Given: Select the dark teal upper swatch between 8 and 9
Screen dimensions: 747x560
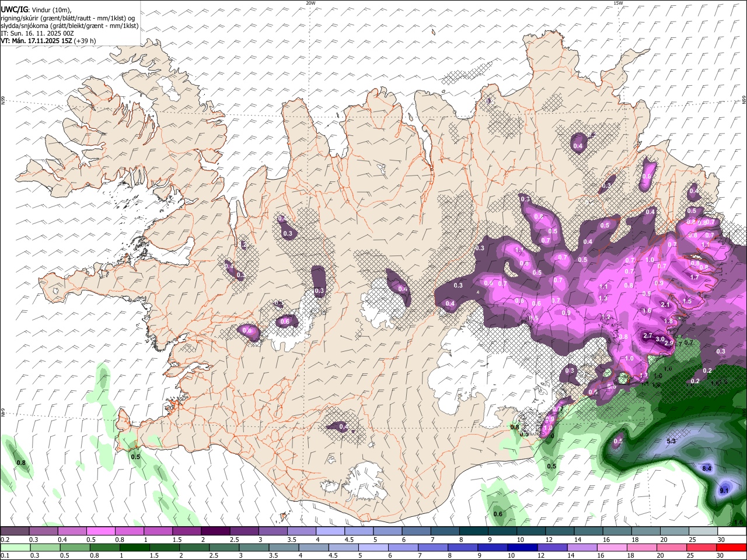Looking at the screenshot, I should [x=473, y=531].
